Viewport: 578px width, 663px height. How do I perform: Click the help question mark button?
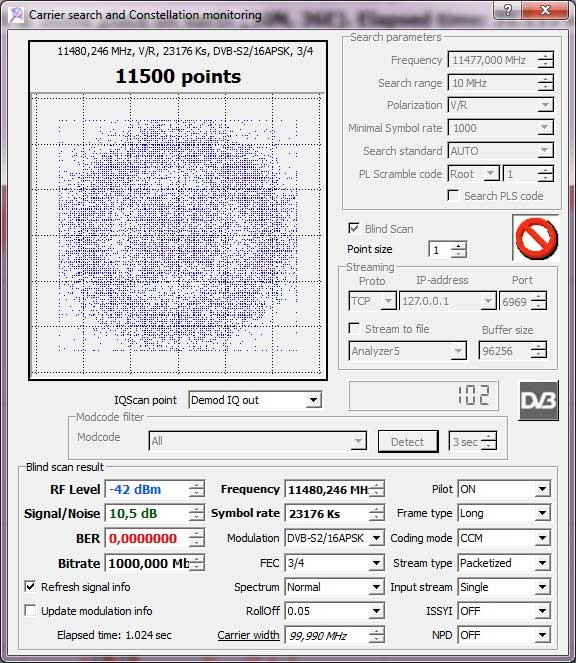coord(508,10)
